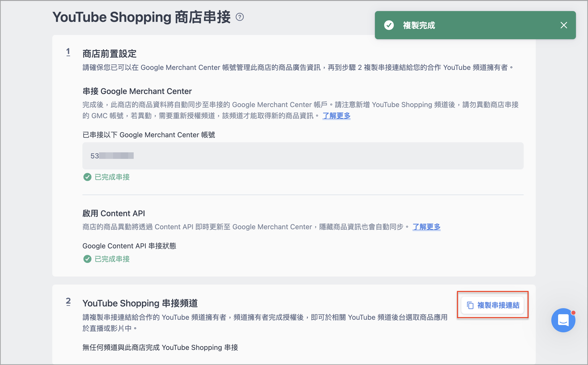Viewport: 588px width, 365px height.
Task: Click Google Content API 串接狀態 label
Action: click(x=129, y=246)
